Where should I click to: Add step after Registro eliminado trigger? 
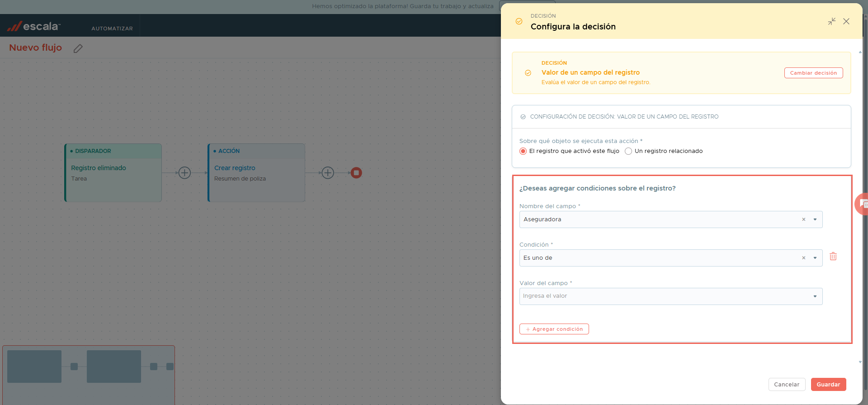184,173
